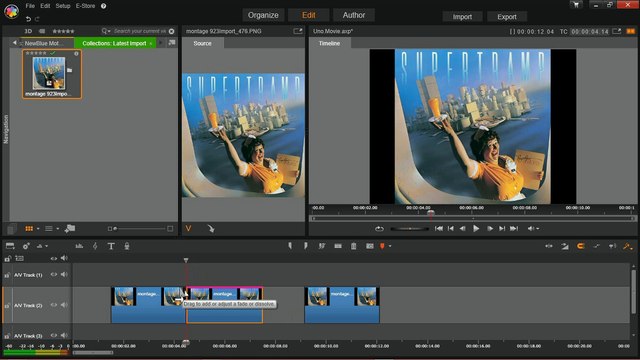Image resolution: width=640 pixels, height=360 pixels.
Task: Click Play in the timeline player
Action: tap(476, 229)
